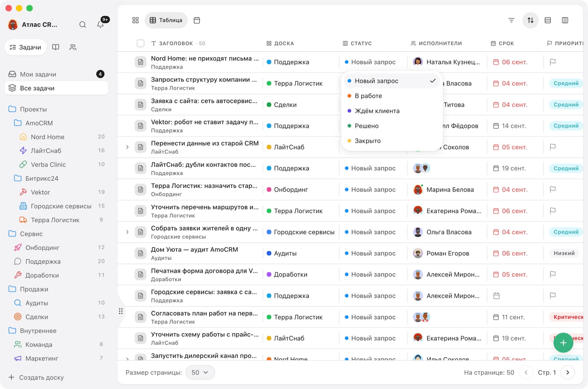
Task: Select В работе status option
Action: tap(392, 96)
